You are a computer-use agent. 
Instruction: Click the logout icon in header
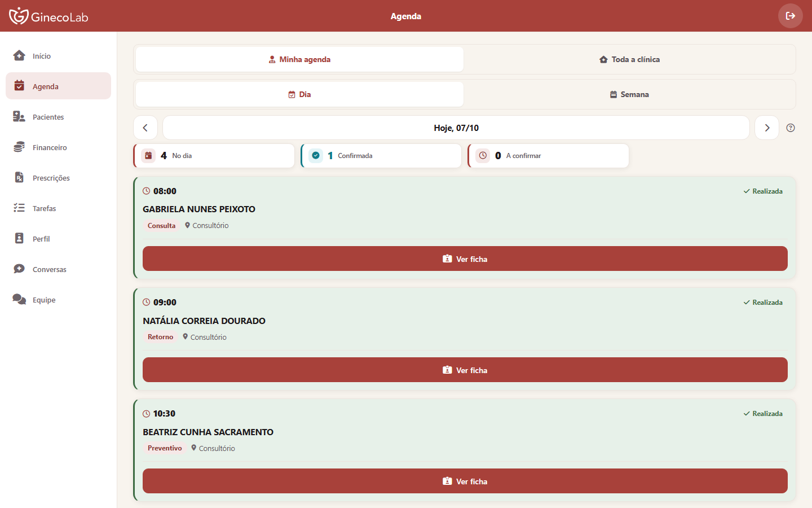791,16
